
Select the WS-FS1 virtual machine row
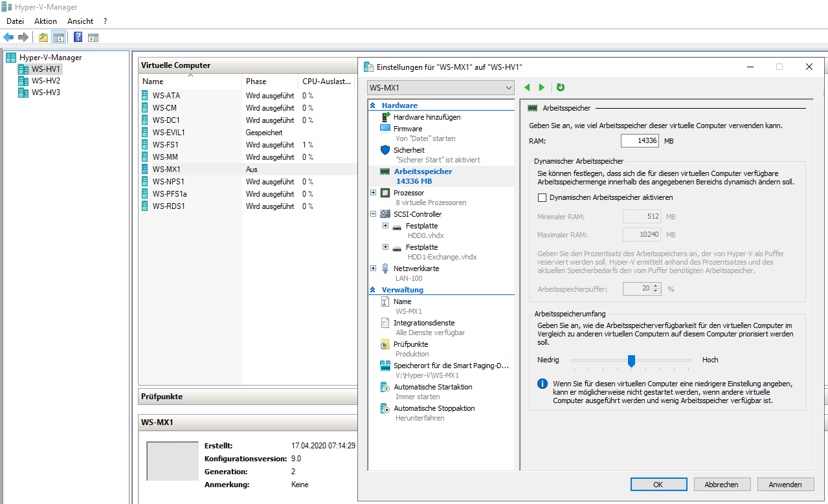[x=248, y=144]
